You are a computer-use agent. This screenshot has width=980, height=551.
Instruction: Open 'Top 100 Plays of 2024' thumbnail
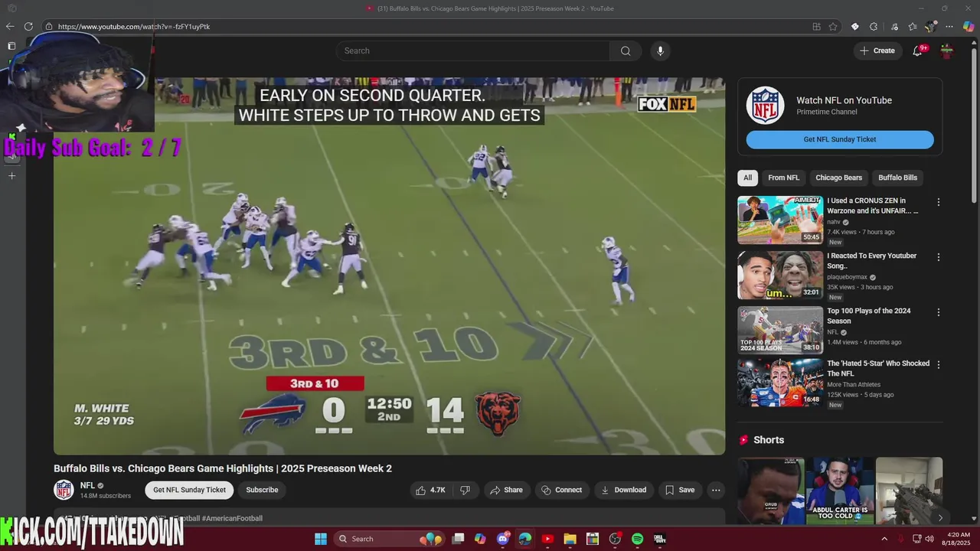[780, 330]
